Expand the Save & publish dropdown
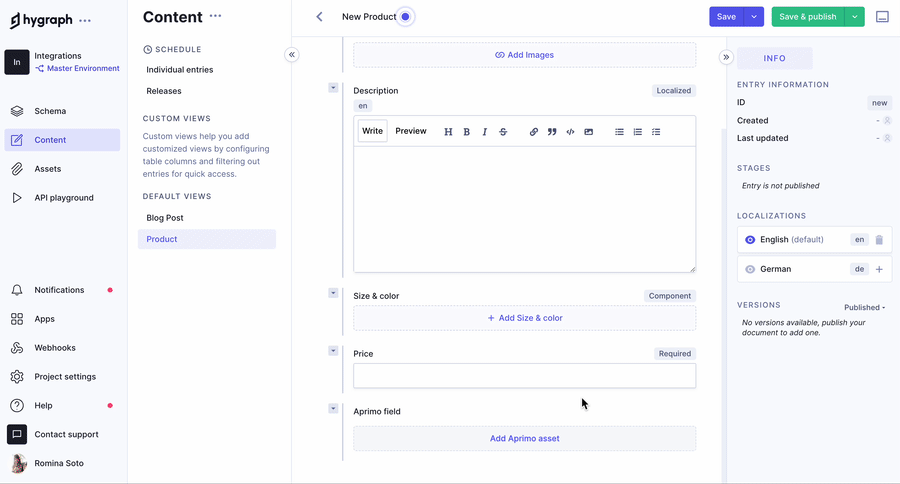This screenshot has width=900, height=484. click(x=854, y=17)
